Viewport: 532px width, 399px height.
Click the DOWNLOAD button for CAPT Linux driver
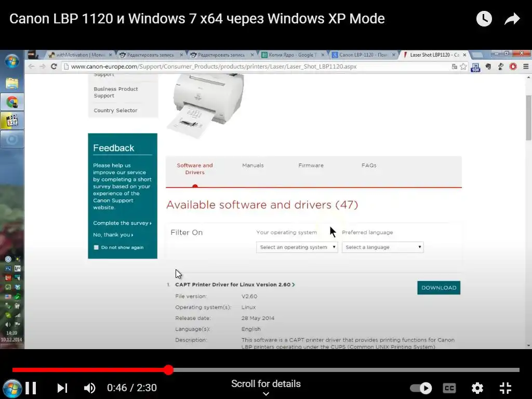438,288
